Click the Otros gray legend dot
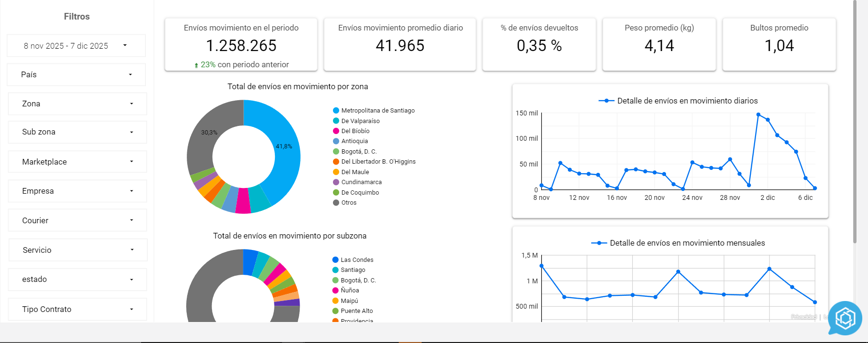The height and width of the screenshot is (343, 868). (x=336, y=203)
